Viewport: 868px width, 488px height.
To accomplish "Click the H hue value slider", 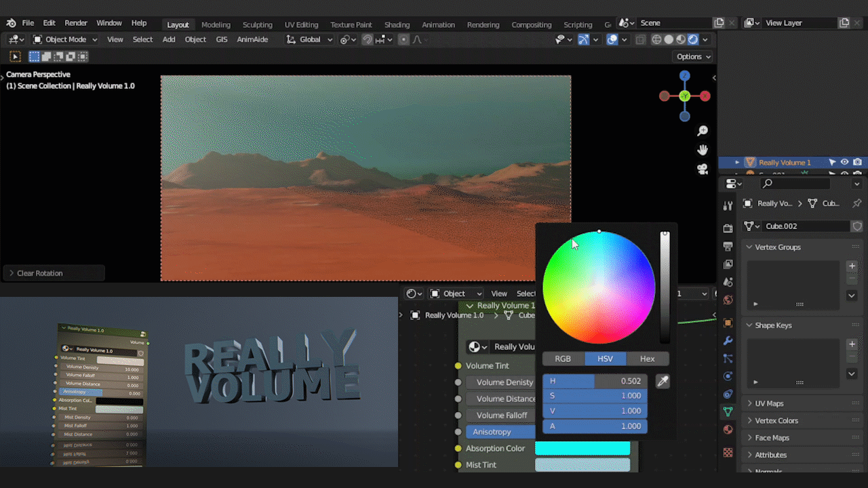I will [595, 382].
